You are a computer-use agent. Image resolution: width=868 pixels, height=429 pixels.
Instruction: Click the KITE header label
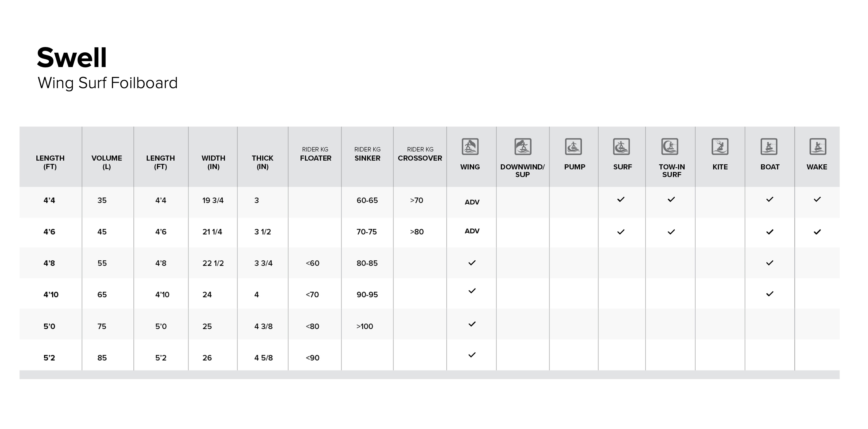coord(720,167)
